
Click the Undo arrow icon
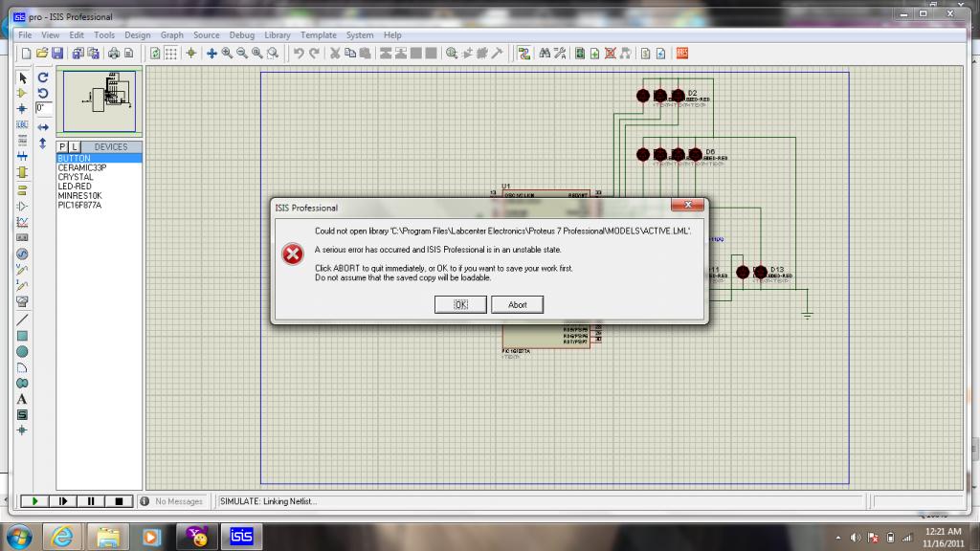click(x=299, y=54)
